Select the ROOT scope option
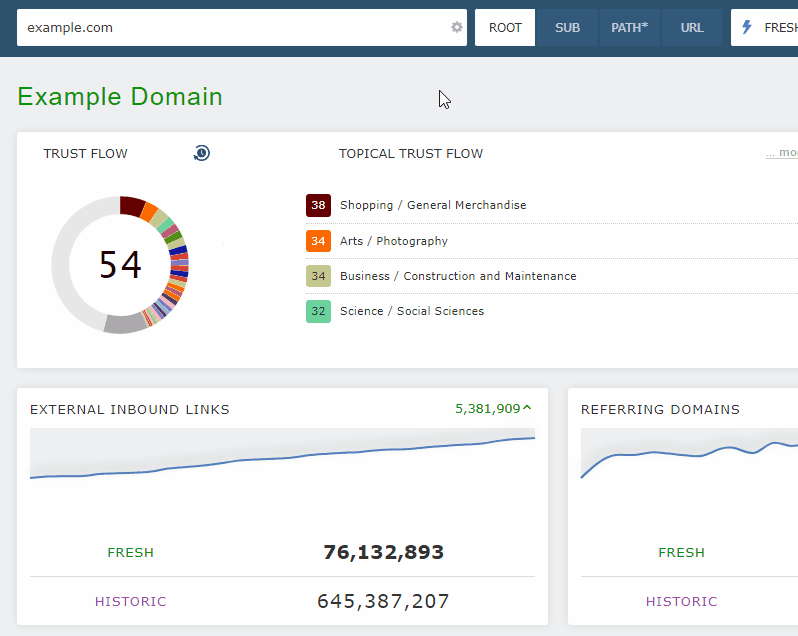Viewport: 798px width, 636px height. [x=505, y=28]
